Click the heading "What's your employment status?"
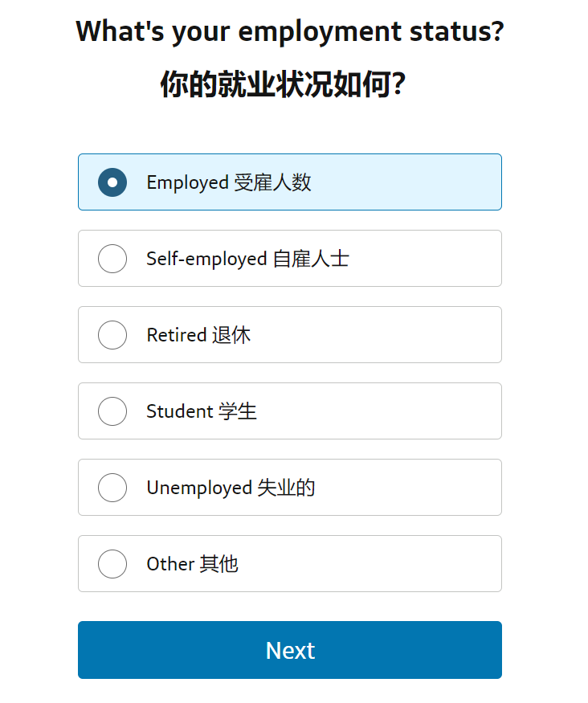 [x=290, y=32]
